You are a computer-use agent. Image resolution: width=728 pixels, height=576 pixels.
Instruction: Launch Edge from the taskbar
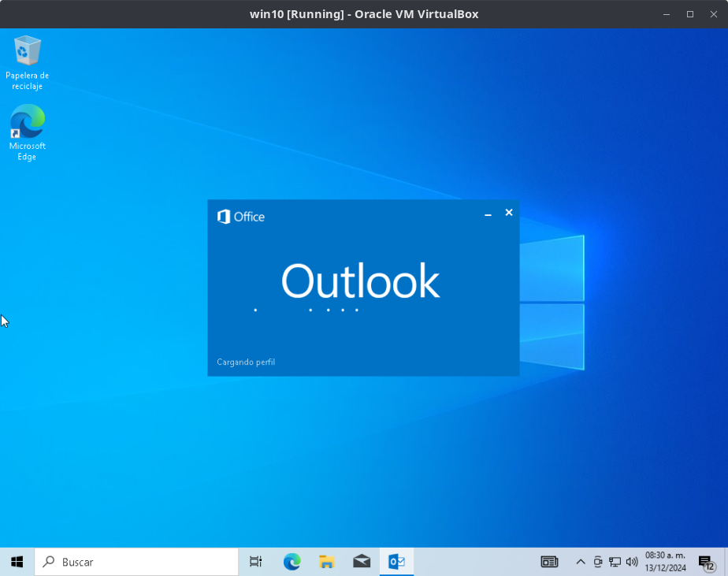(292, 562)
